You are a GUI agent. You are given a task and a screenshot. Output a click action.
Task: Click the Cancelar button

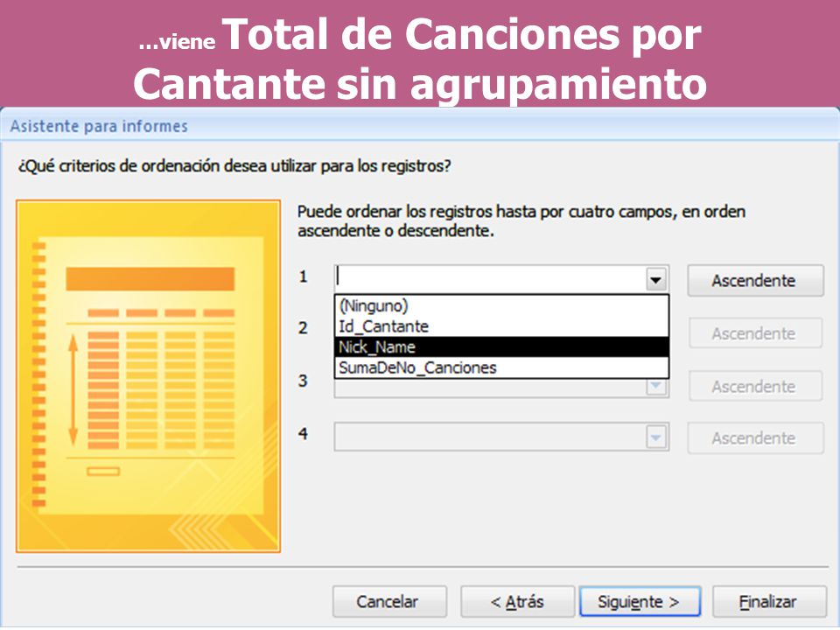click(x=389, y=602)
